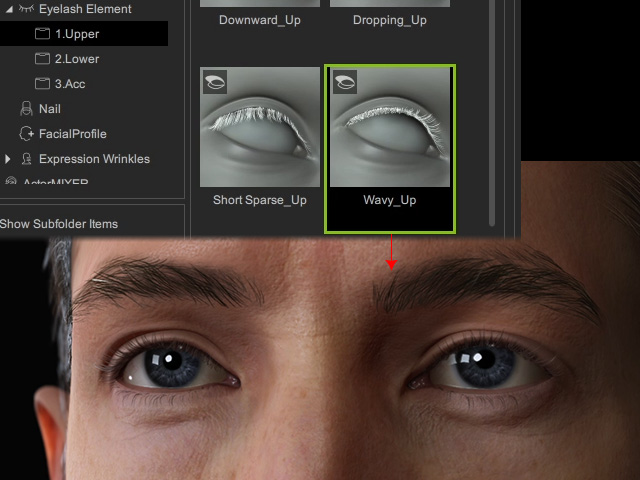Open the 2.Lower eyelash folder
Image resolution: width=640 pixels, height=480 pixels.
point(77,59)
